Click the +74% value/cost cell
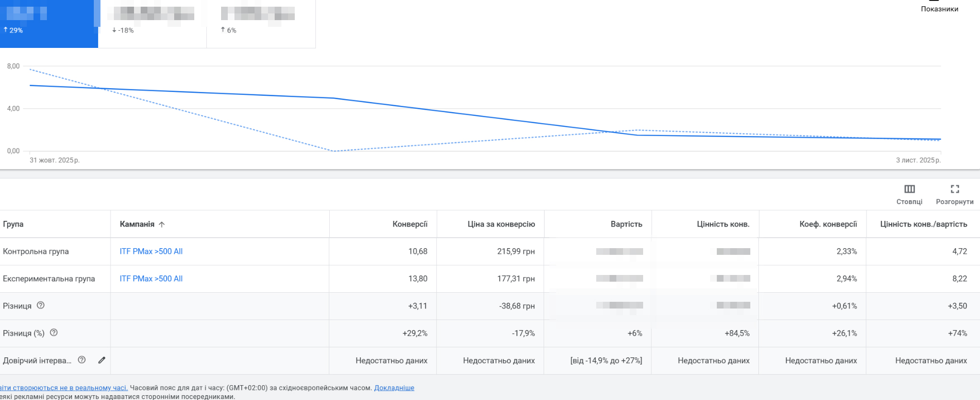This screenshot has width=980, height=400. click(x=958, y=333)
